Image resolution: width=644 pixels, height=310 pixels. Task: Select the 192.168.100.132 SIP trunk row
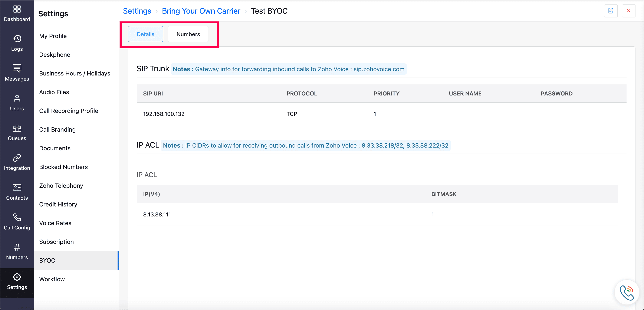164,114
